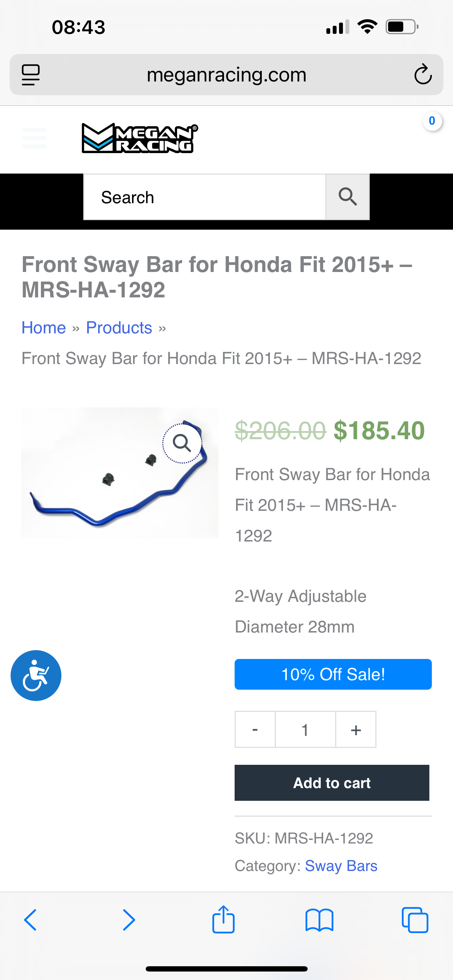453x980 pixels.
Task: Open the hamburger navigation menu
Action: (x=34, y=138)
